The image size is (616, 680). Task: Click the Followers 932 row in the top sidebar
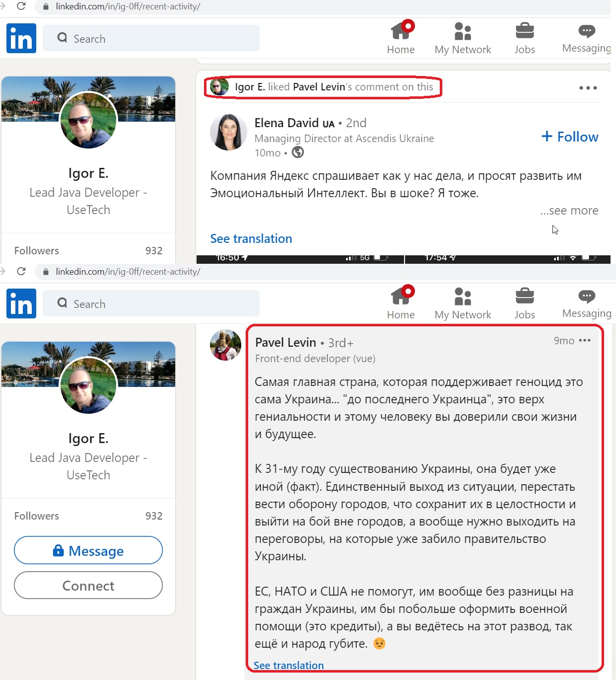point(88,250)
